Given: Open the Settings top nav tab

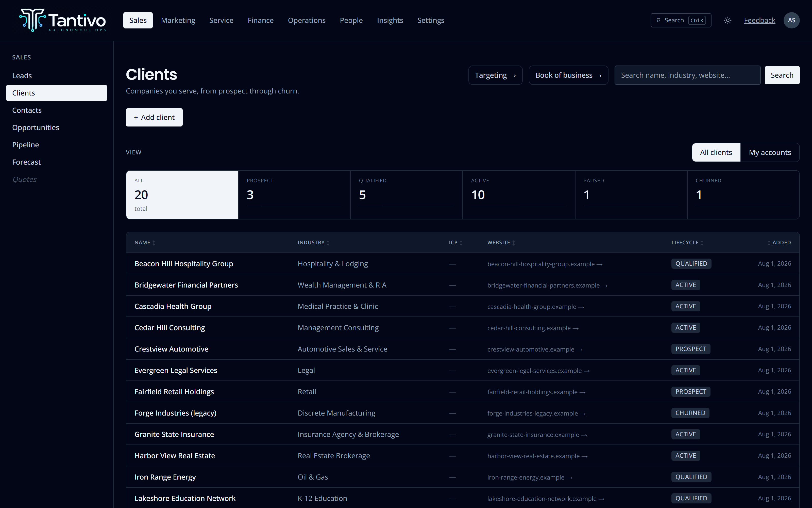Looking at the screenshot, I should pos(431,20).
